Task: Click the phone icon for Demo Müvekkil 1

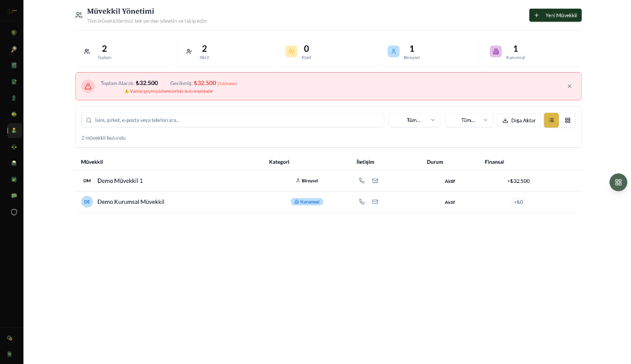Action: pyautogui.click(x=362, y=180)
